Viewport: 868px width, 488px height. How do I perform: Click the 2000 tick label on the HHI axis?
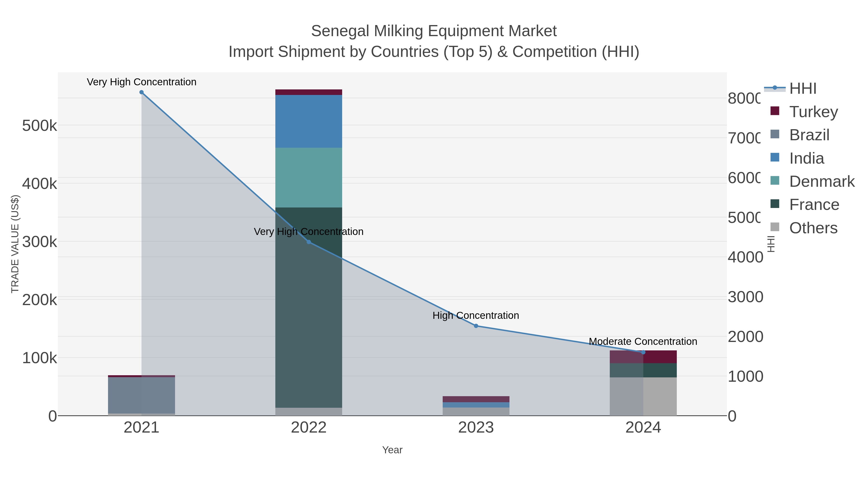click(x=745, y=336)
